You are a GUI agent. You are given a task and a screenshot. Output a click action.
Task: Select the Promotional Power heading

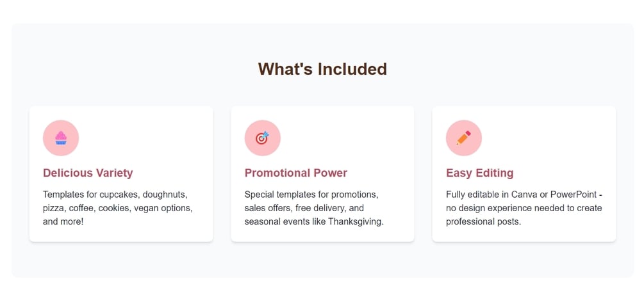295,173
